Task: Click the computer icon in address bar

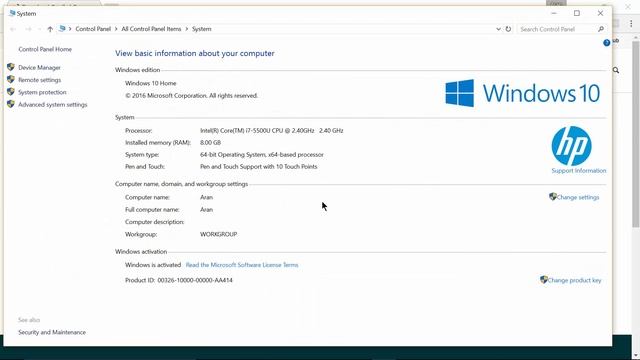Action: (62, 29)
